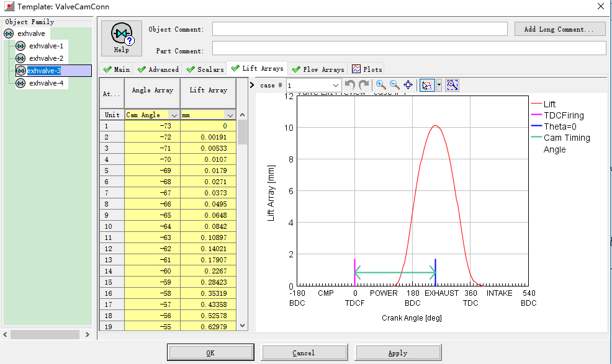
Task: Select exhvalve-1 in the object tree
Action: pos(46,46)
